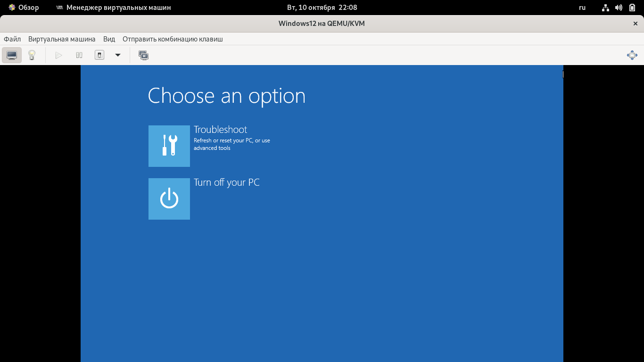Click the 'Choose an option' heading
The height and width of the screenshot is (362, 644).
[227, 96]
